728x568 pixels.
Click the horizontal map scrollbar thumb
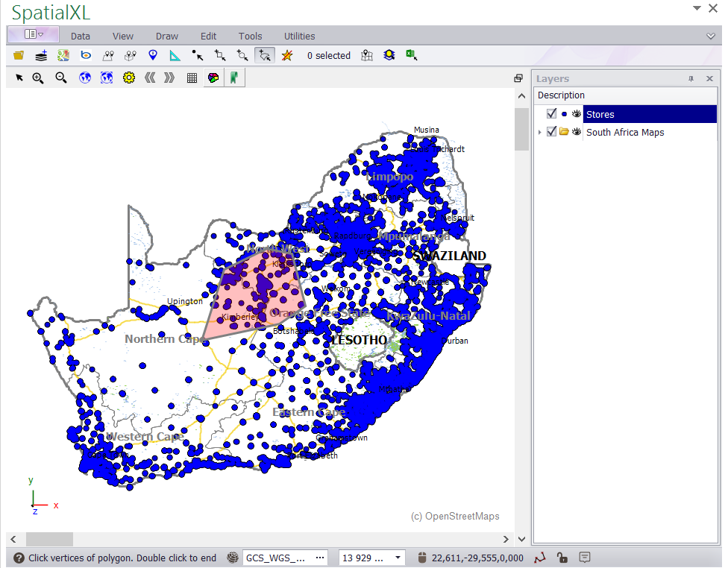click(49, 539)
